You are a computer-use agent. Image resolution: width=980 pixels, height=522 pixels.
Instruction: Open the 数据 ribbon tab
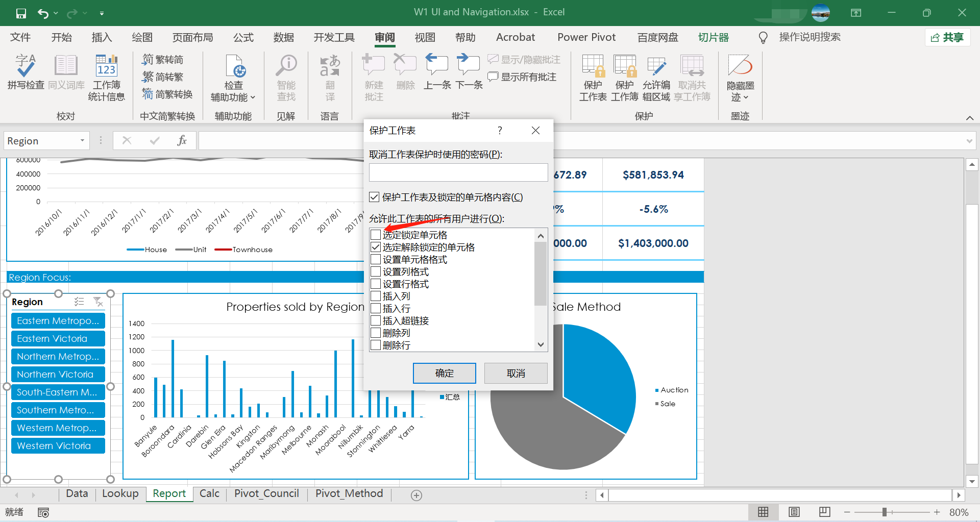pos(283,37)
